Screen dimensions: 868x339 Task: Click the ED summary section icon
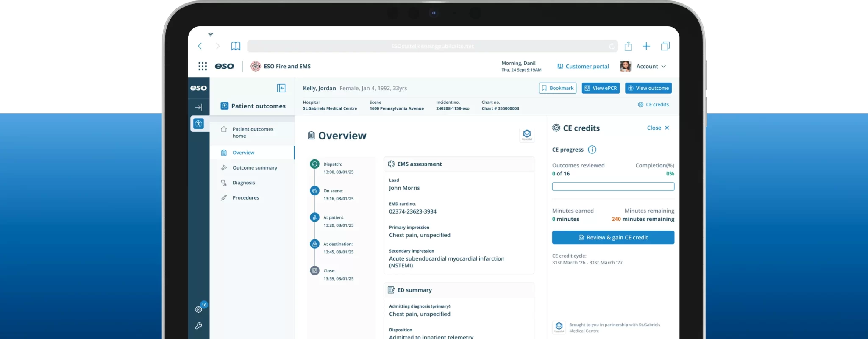pos(391,290)
